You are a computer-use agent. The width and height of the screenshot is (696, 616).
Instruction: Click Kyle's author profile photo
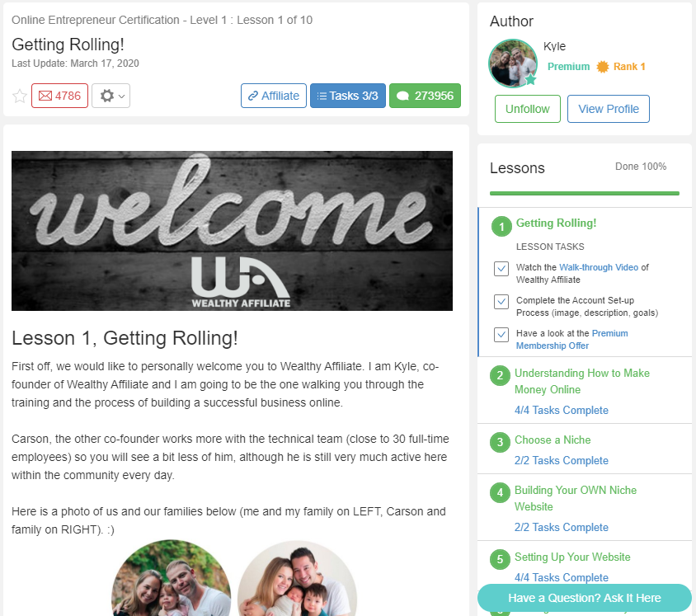coord(513,63)
